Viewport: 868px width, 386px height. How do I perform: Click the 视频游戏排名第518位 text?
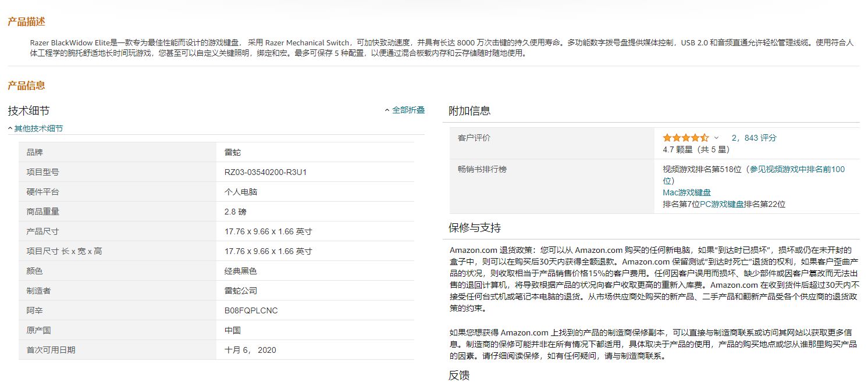[702, 169]
